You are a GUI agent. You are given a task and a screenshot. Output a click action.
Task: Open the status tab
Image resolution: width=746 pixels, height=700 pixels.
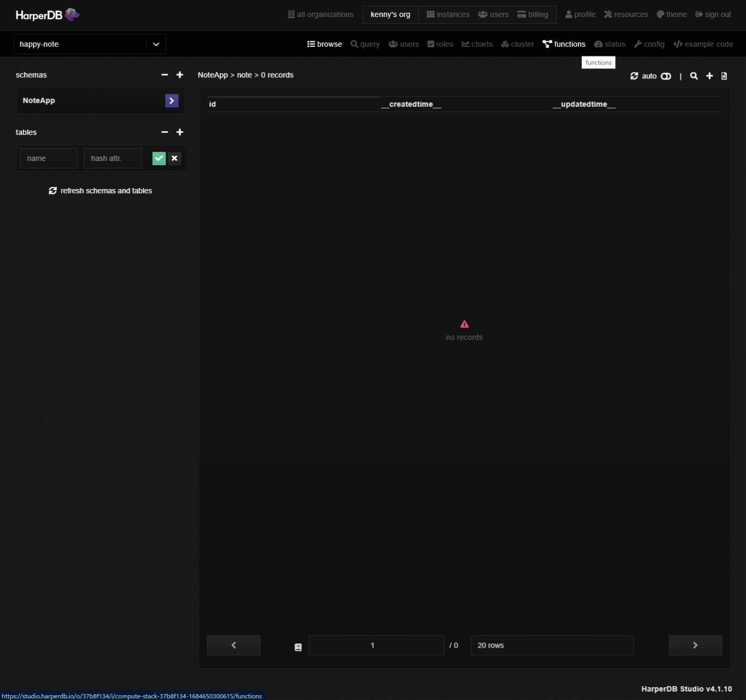[610, 44]
